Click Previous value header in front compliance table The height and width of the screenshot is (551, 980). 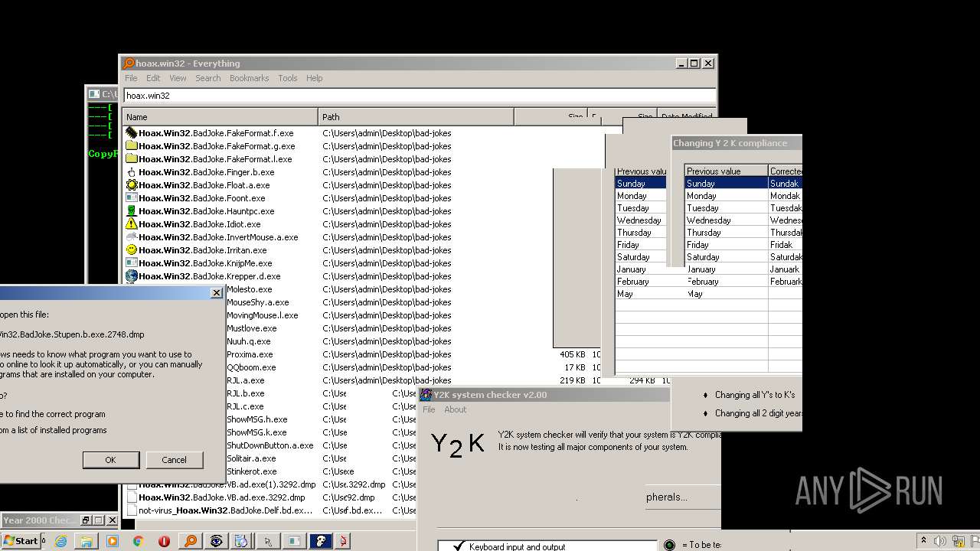(x=726, y=171)
